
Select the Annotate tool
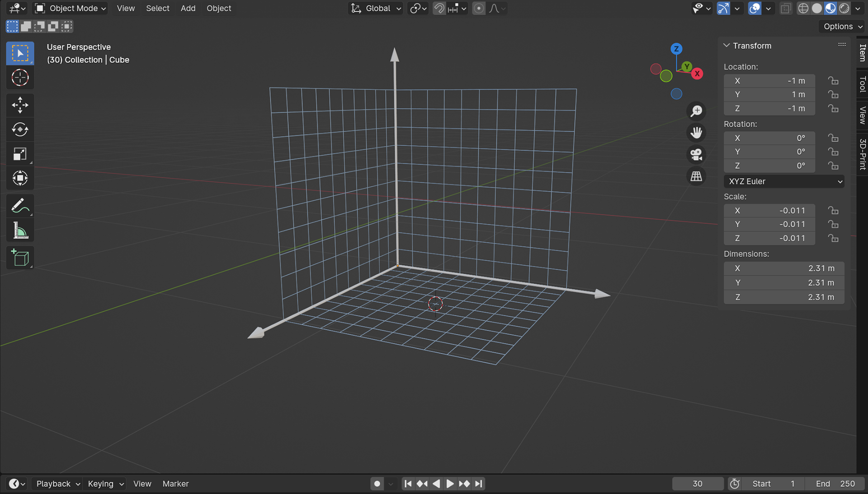point(20,206)
